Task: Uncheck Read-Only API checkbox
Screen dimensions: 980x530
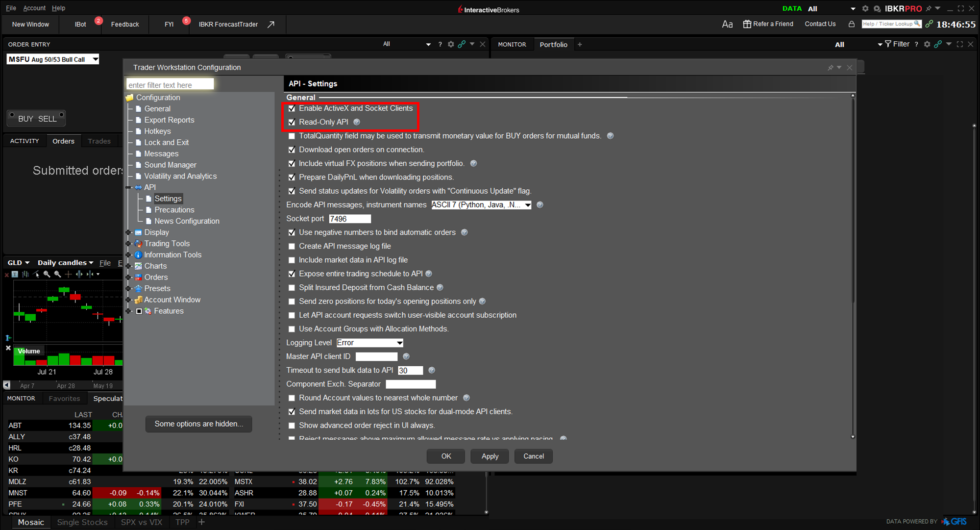Action: point(292,122)
